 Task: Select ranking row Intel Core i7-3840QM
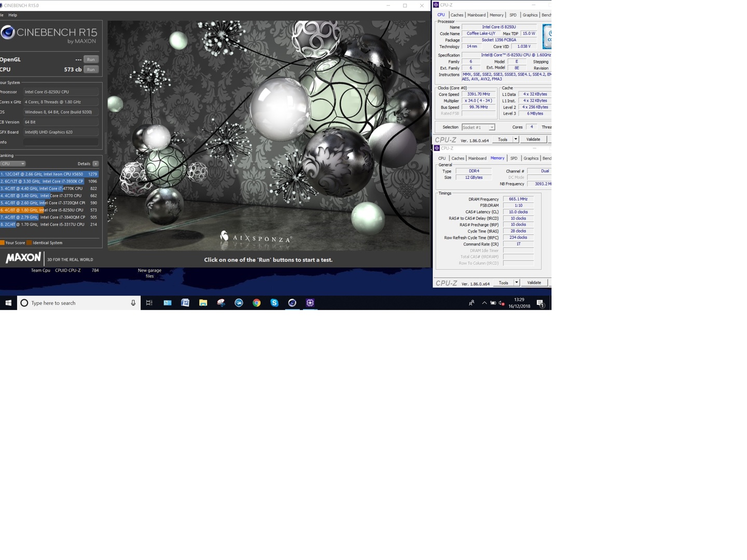(49, 218)
